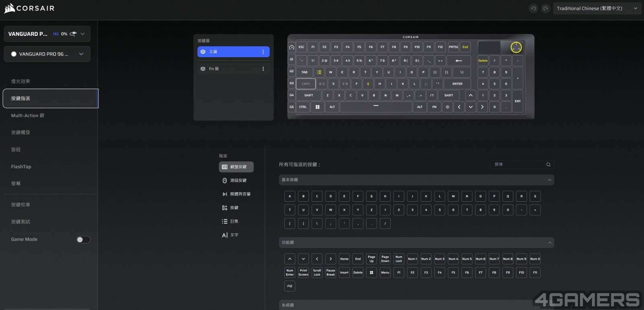Choose the left arrow assignable key
644x310 pixels.
[317, 259]
